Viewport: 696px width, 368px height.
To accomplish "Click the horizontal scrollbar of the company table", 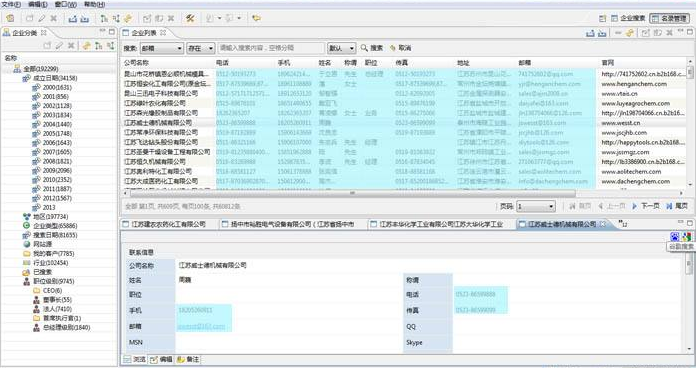I will pos(352,193).
